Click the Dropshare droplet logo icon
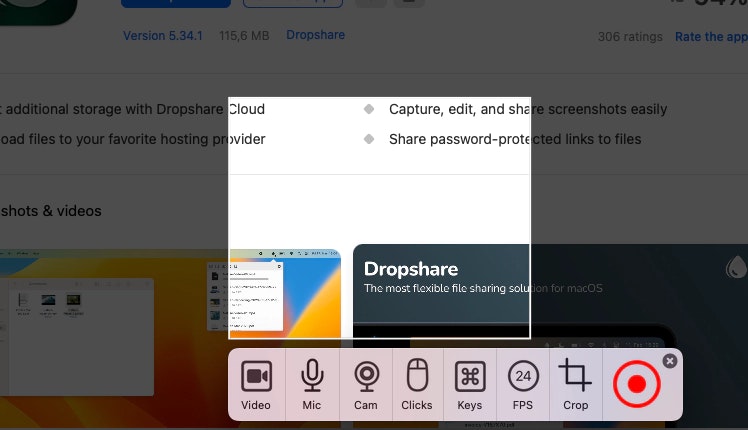748x430 pixels. pyautogui.click(x=735, y=267)
